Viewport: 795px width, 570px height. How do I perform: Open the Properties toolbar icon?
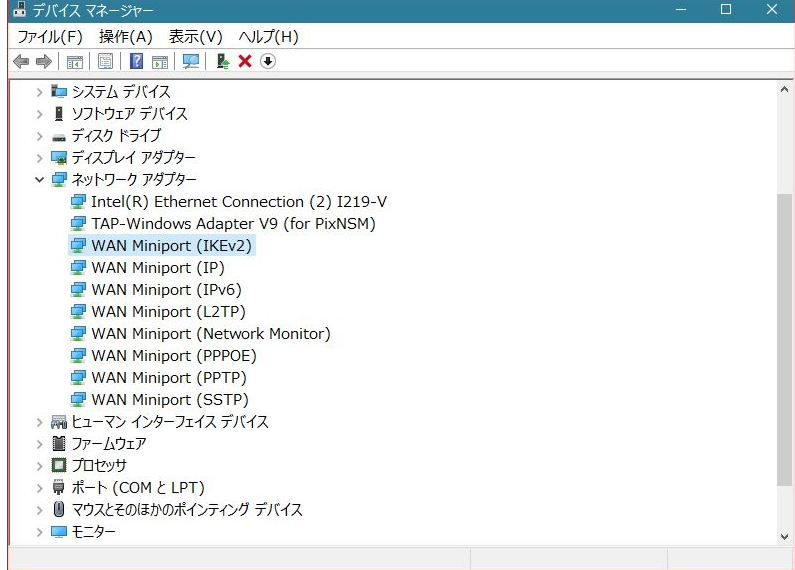(105, 61)
